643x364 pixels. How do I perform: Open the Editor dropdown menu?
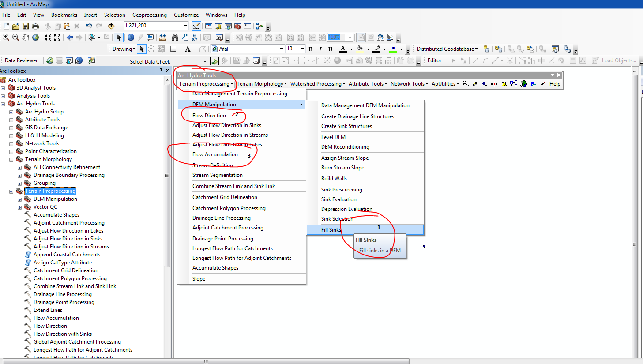(436, 60)
